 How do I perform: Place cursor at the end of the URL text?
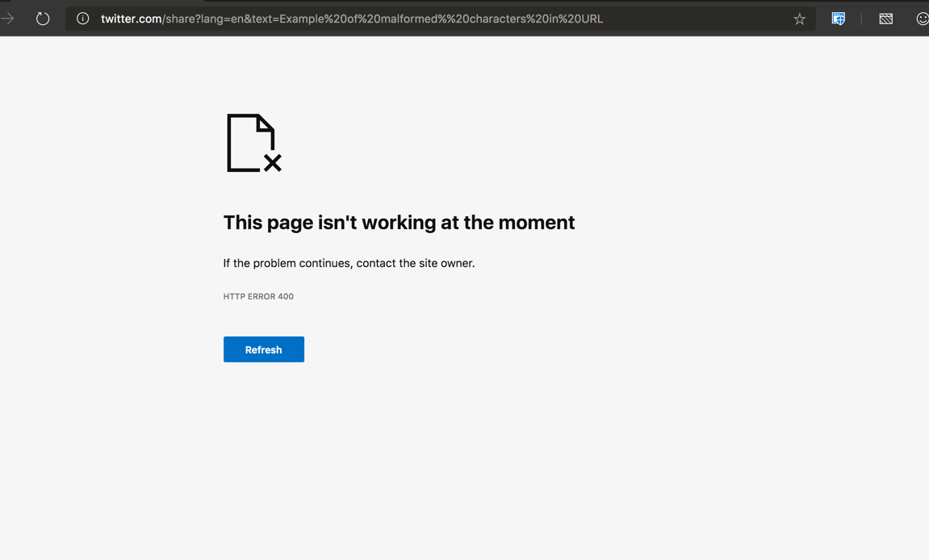pyautogui.click(x=604, y=19)
